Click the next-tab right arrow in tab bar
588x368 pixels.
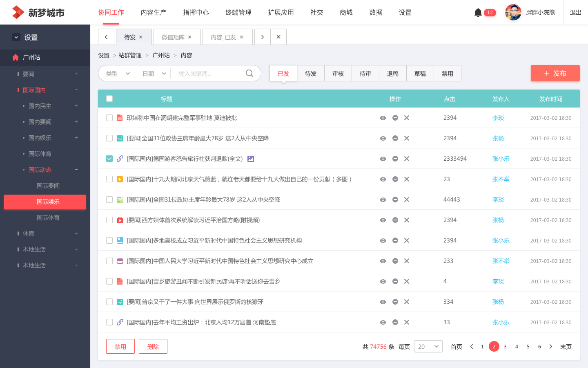click(x=262, y=37)
